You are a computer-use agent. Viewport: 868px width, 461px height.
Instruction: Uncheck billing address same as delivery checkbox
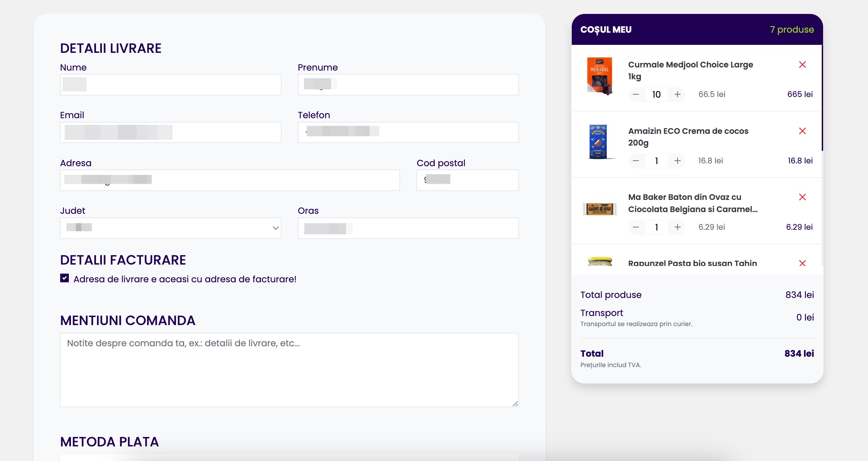pyautogui.click(x=64, y=278)
